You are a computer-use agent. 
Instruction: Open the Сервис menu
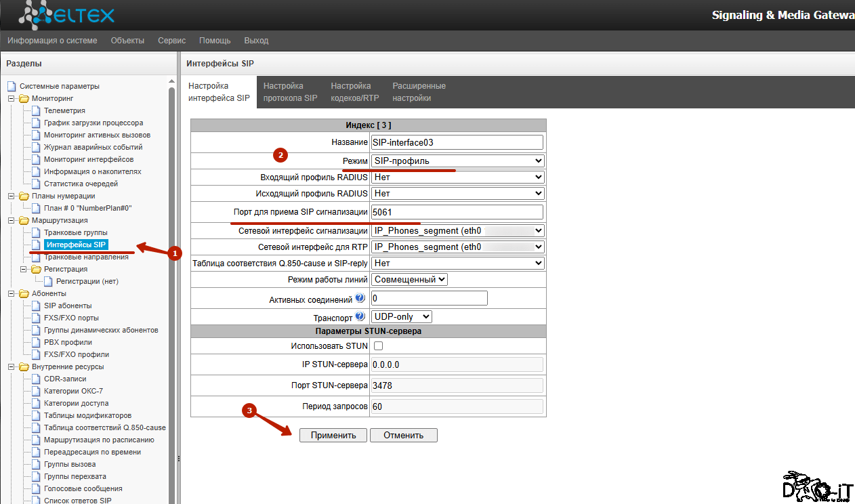(171, 41)
